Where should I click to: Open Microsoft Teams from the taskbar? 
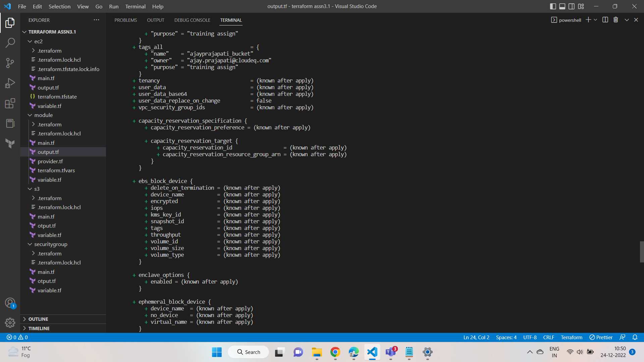click(391, 352)
